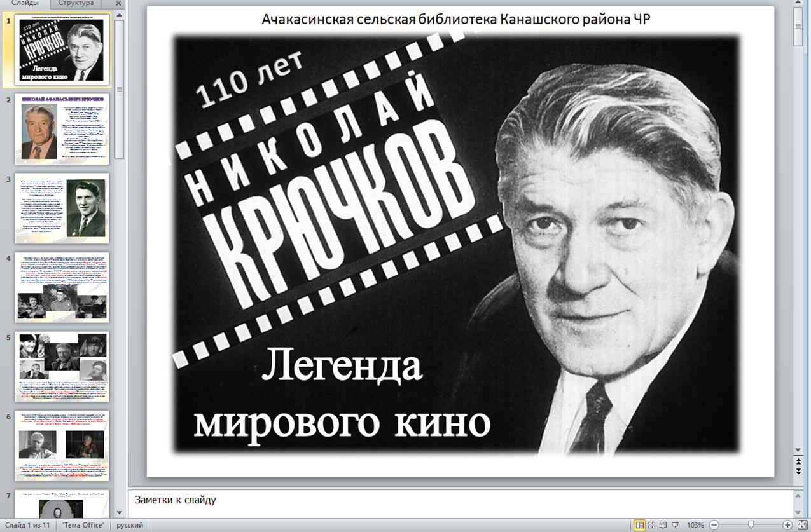Viewport: 811px width, 532px height.
Task: Move the zoom slider handle
Action: 751,525
